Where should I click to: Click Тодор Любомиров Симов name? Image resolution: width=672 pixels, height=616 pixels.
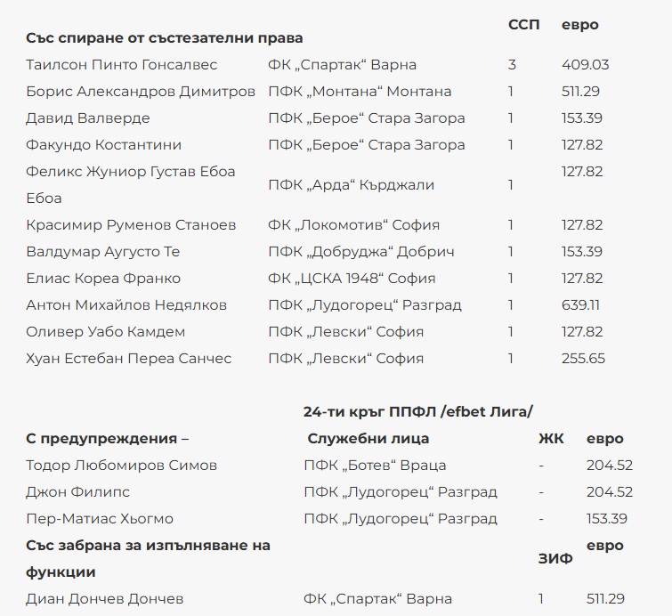(x=121, y=466)
